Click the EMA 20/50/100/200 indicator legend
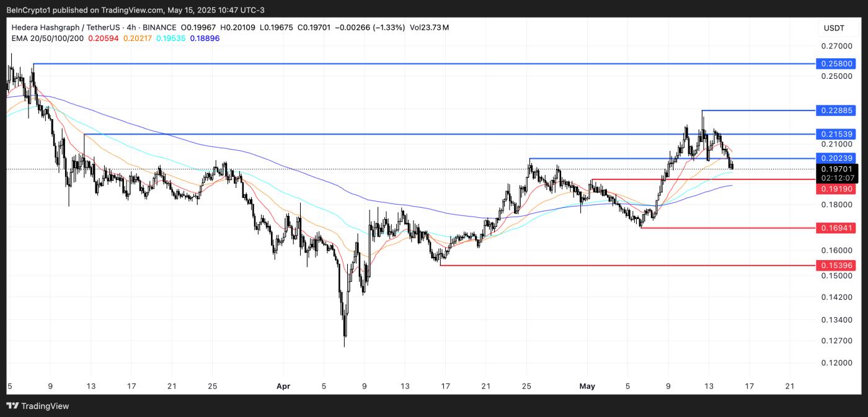Image resolution: width=868 pixels, height=417 pixels. [48, 38]
